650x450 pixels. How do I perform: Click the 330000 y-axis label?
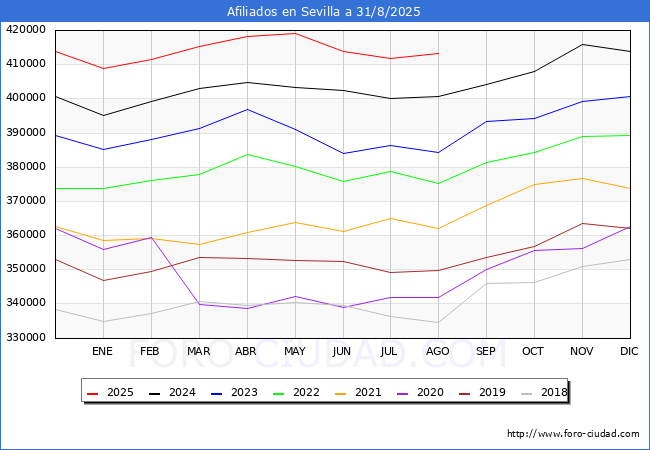(x=27, y=337)
